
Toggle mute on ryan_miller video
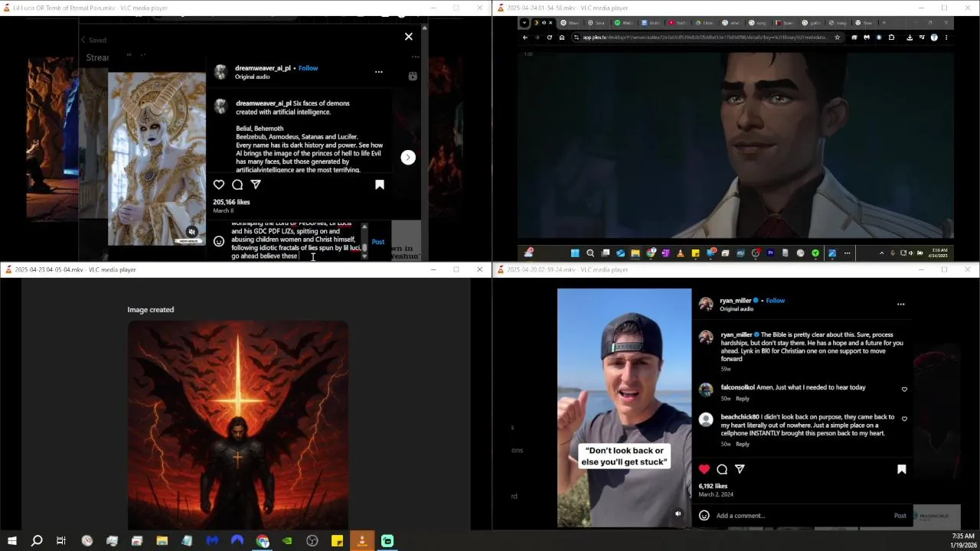pos(678,514)
